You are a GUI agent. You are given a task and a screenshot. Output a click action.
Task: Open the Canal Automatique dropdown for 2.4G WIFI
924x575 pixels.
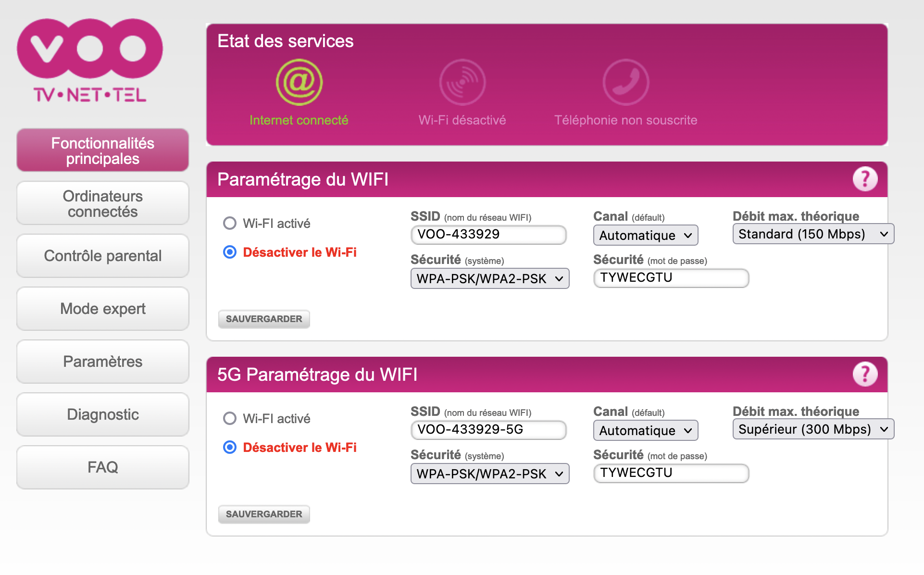[x=645, y=236]
